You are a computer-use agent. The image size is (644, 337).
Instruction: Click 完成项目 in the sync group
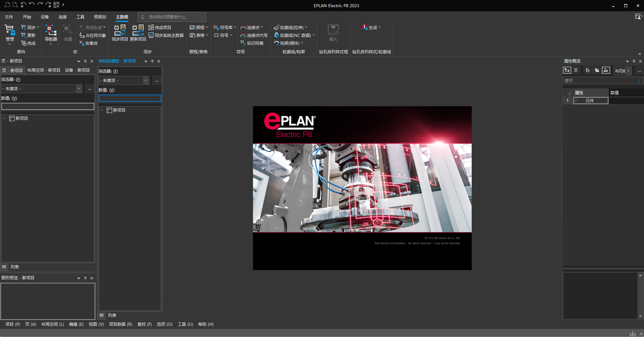pyautogui.click(x=160, y=27)
